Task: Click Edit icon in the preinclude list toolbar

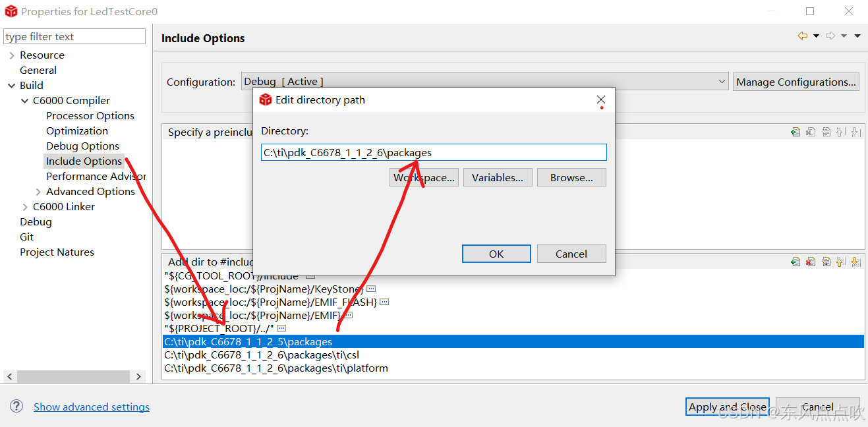Action: click(x=826, y=132)
